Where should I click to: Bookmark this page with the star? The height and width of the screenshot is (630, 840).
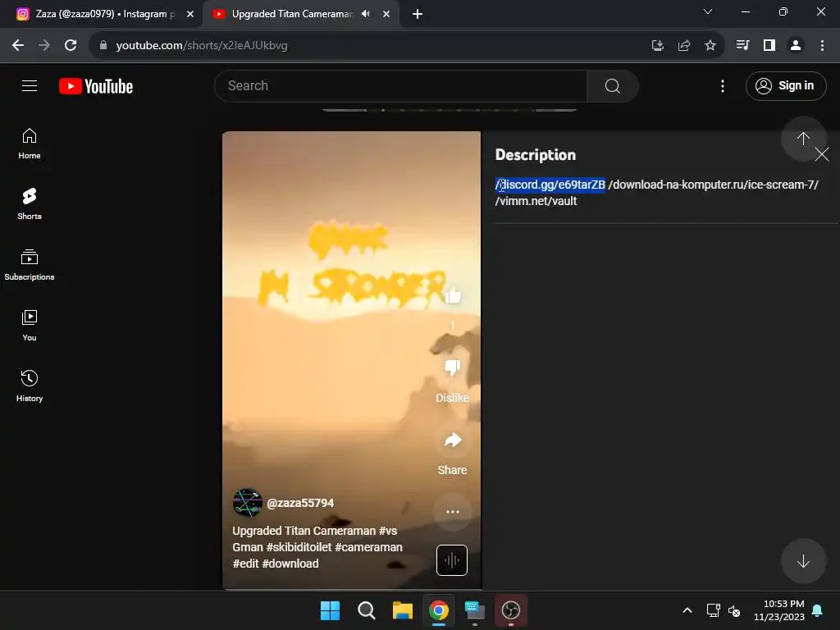pos(710,46)
